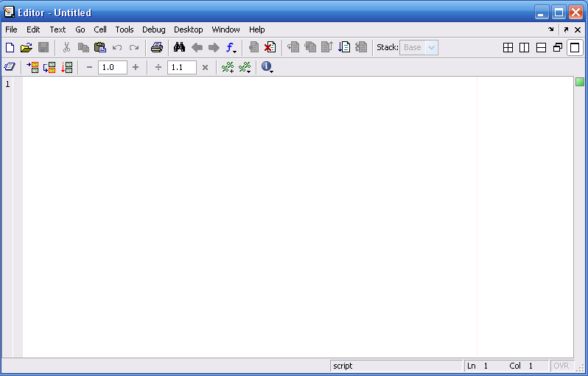Divide the value with the ÷ button
Image resolution: width=588 pixels, height=376 pixels.
pyautogui.click(x=158, y=68)
